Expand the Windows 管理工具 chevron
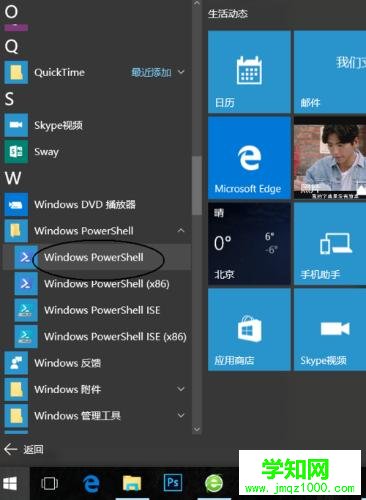Viewport: 366px width, 500px height. 181,415
